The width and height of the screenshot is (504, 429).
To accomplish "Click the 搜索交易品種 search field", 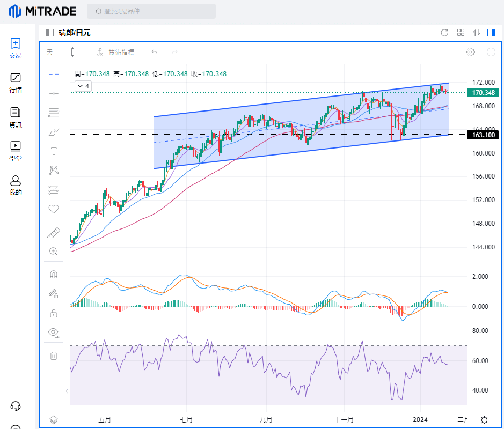I will (x=151, y=11).
